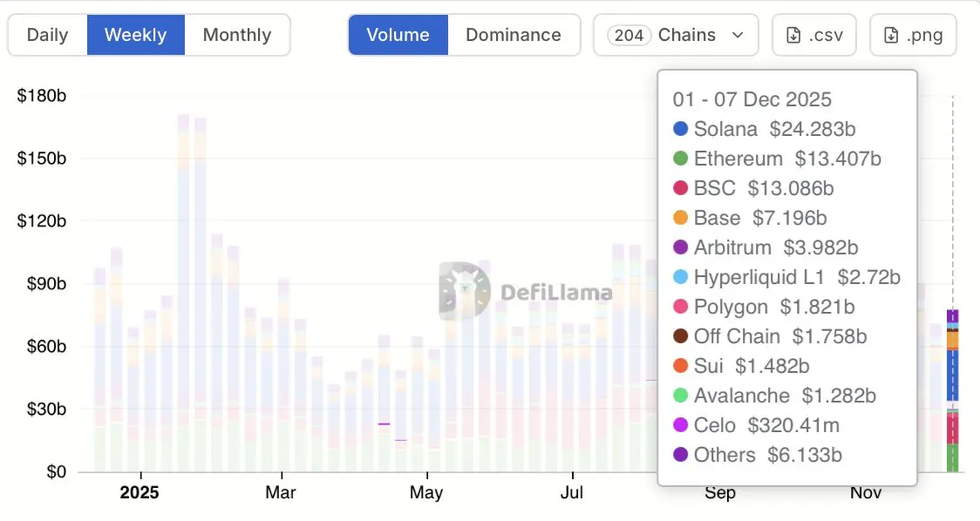Click the crimson dot next to BSC
980x521 pixels.
(680, 188)
